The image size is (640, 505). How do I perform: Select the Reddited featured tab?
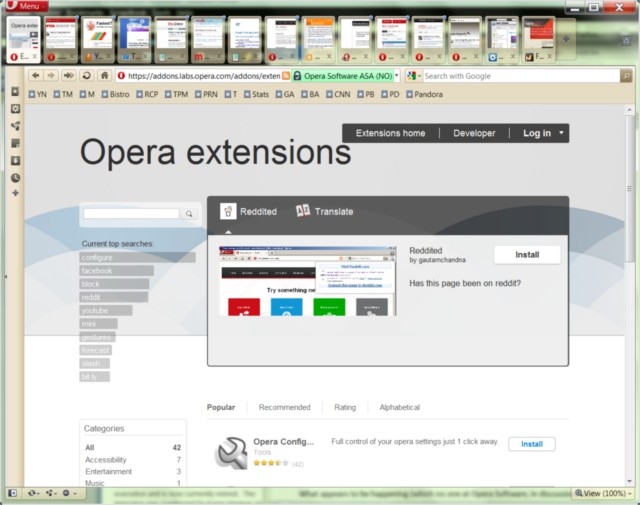248,211
